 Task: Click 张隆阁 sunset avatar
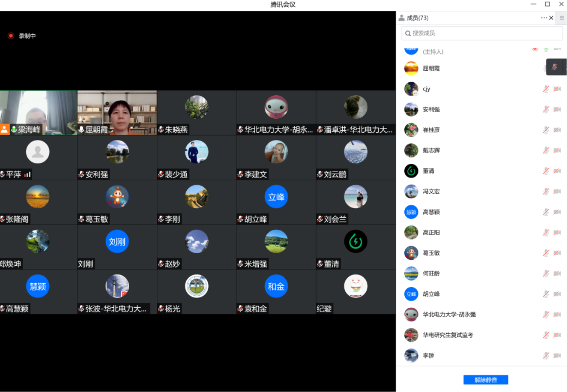(x=38, y=197)
